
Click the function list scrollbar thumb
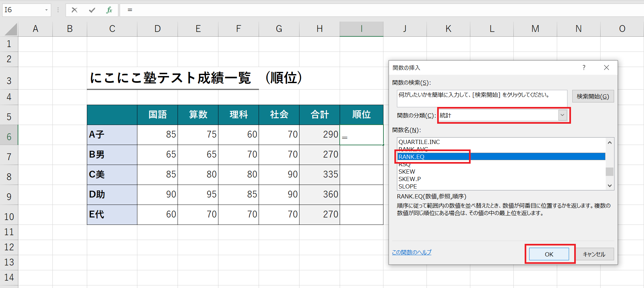click(610, 172)
